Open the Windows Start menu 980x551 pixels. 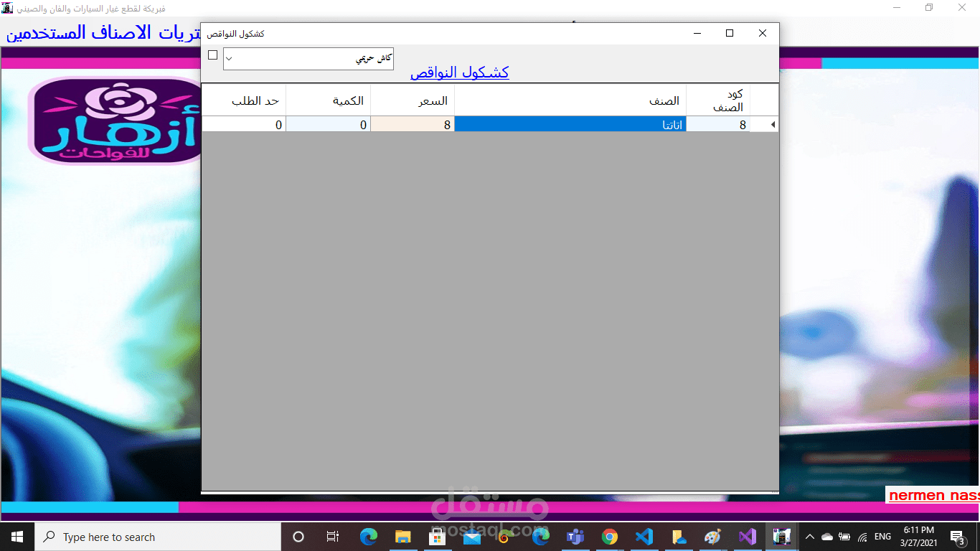click(x=17, y=537)
